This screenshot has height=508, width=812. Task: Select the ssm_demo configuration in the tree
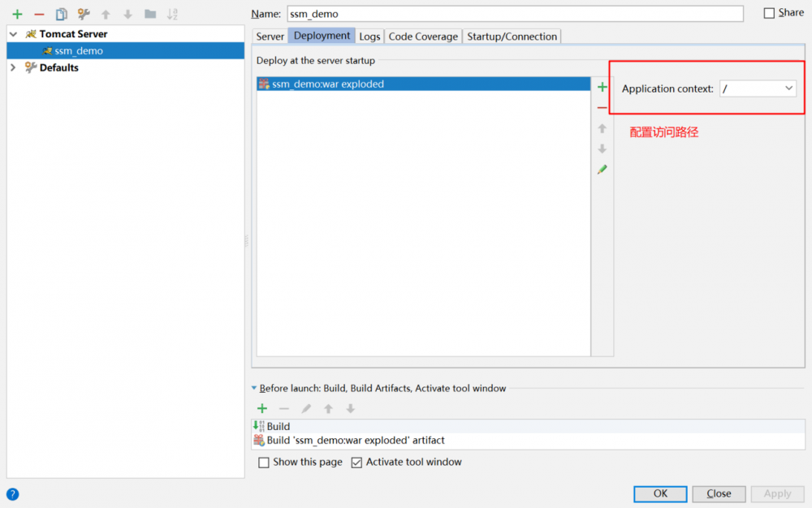tap(125, 50)
